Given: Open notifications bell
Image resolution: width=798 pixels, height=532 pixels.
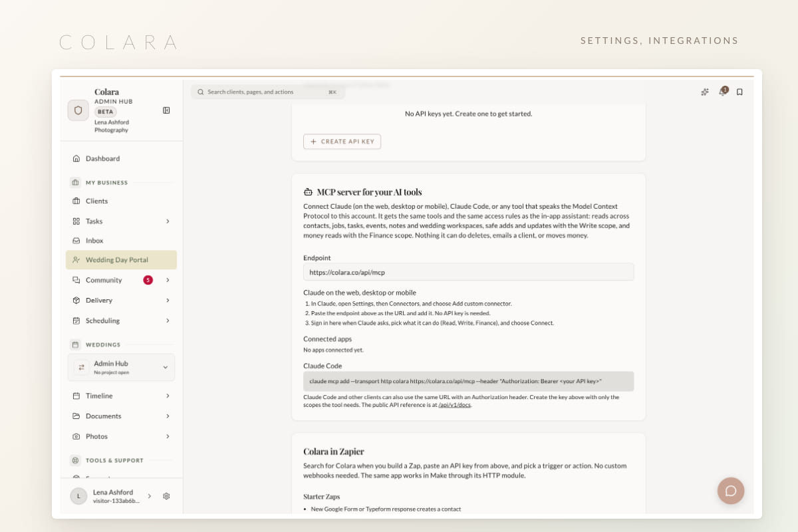Looking at the screenshot, I should tap(722, 92).
